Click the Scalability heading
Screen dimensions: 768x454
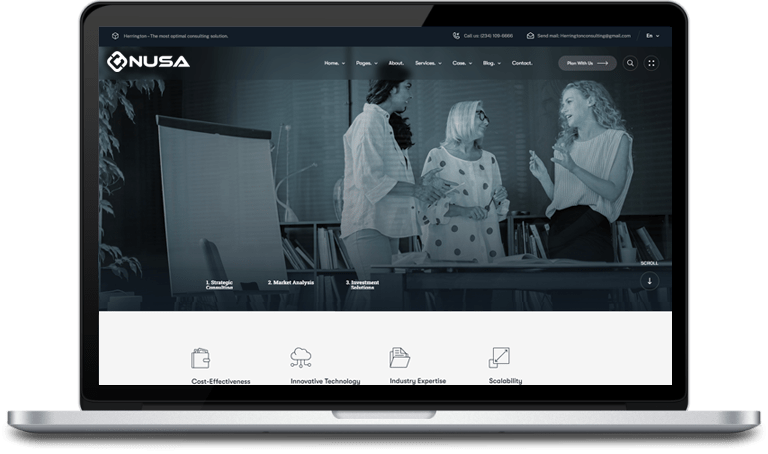[x=505, y=381]
